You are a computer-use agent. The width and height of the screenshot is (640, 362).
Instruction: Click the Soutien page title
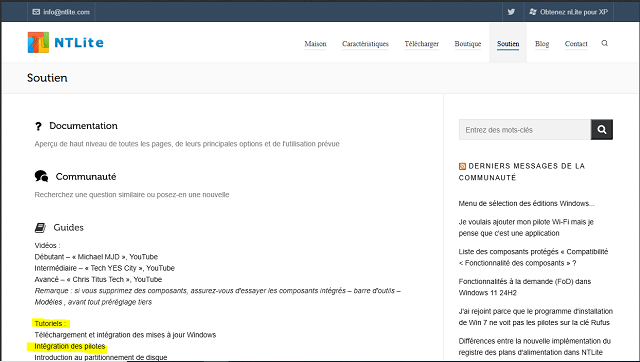pyautogui.click(x=47, y=78)
